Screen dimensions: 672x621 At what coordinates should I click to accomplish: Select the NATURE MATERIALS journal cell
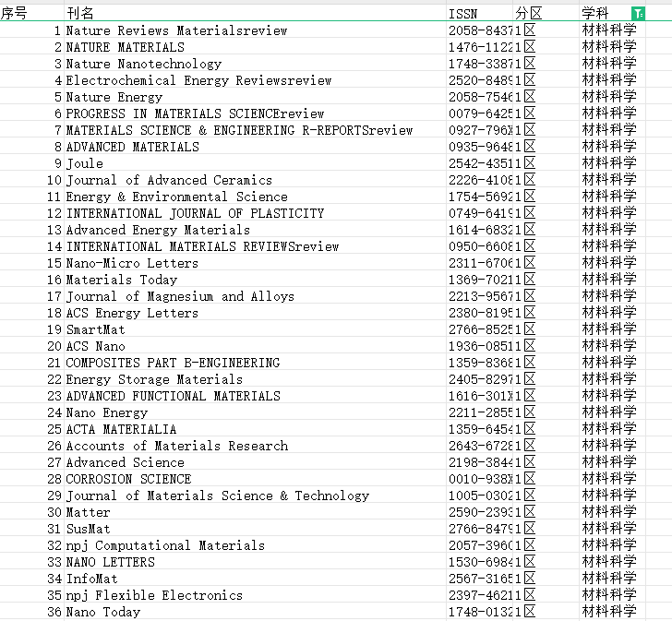click(255, 47)
